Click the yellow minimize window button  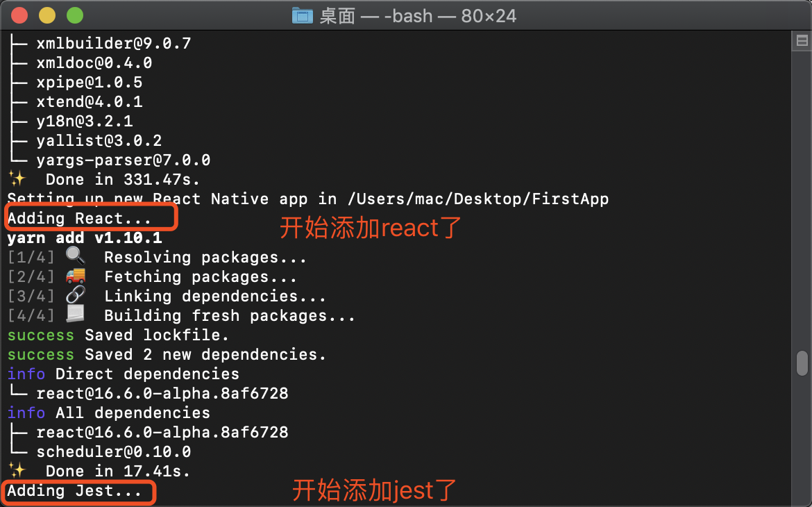coord(47,15)
